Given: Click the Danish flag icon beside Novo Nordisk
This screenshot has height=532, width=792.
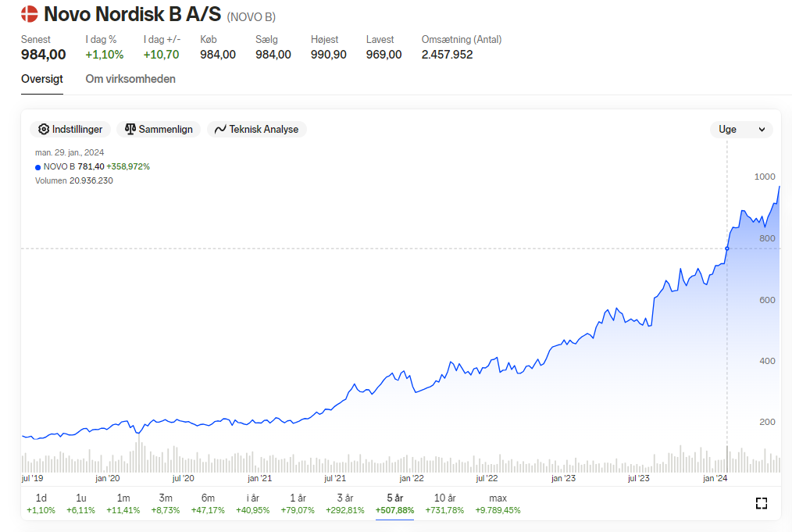Looking at the screenshot, I should pos(30,13).
